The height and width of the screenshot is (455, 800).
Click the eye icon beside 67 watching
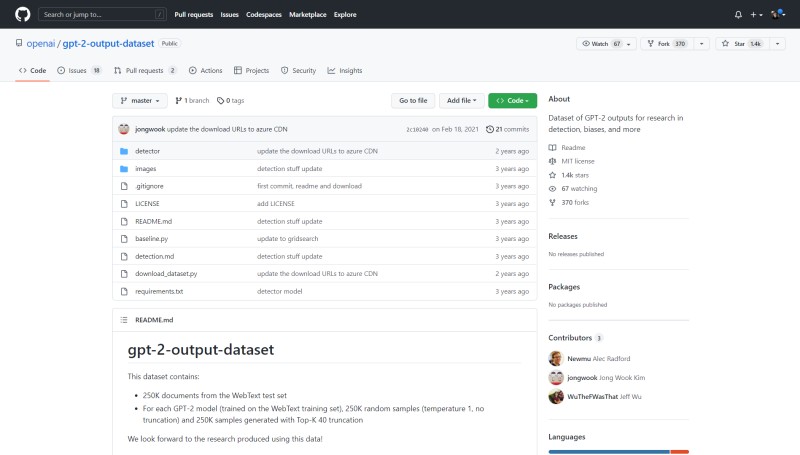[x=553, y=189]
